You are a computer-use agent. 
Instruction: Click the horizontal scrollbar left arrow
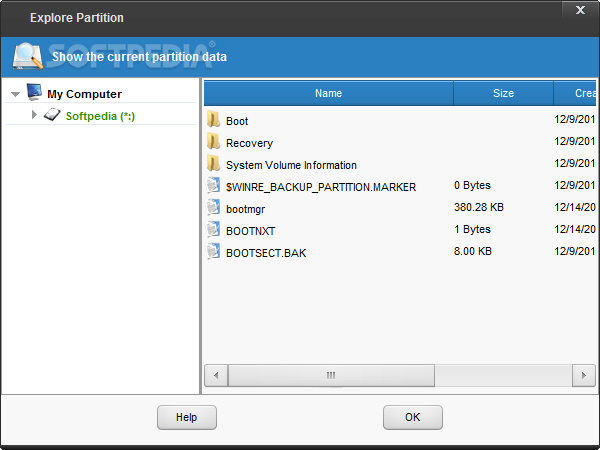[x=216, y=375]
